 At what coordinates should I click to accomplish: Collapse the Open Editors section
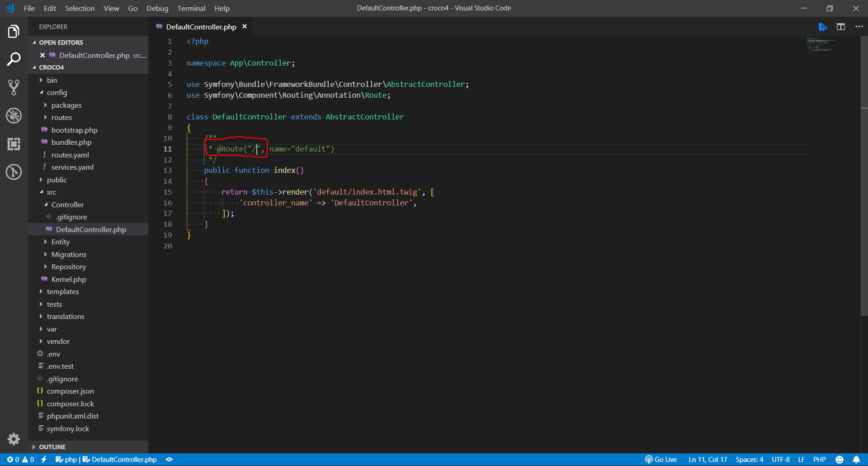coord(88,43)
